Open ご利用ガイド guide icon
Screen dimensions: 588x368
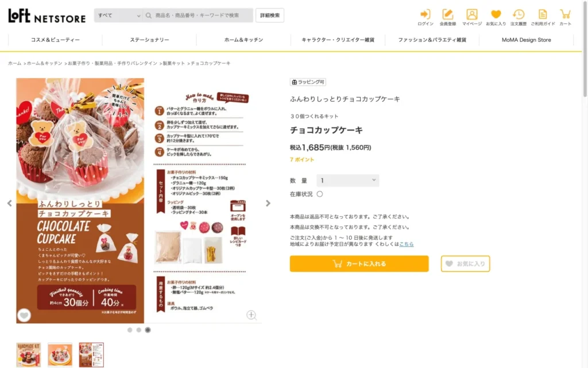click(x=543, y=17)
